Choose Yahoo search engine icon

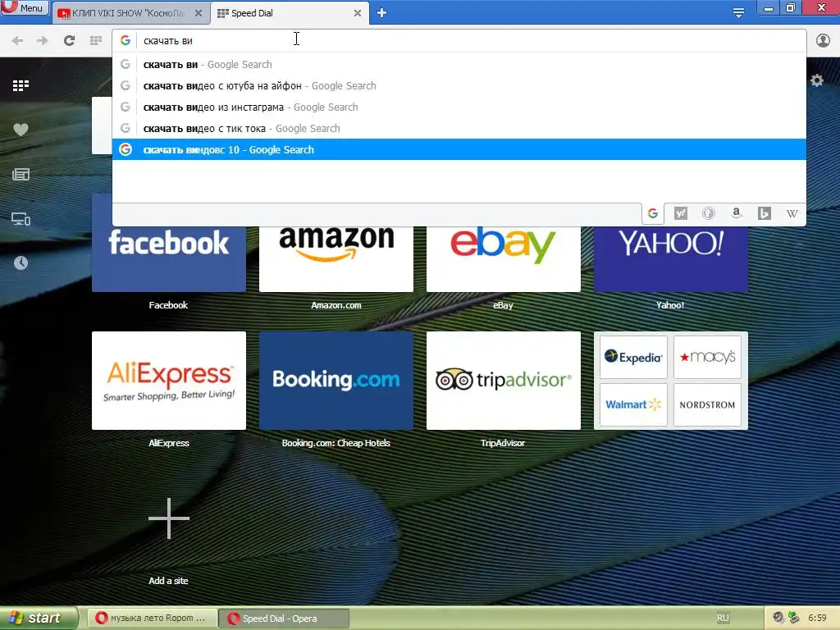tap(680, 213)
